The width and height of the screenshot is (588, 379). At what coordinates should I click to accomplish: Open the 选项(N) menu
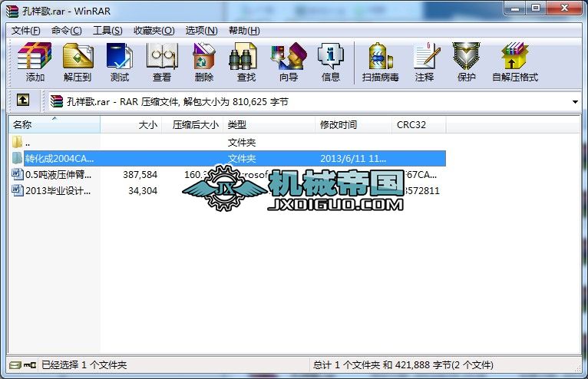[x=201, y=31]
